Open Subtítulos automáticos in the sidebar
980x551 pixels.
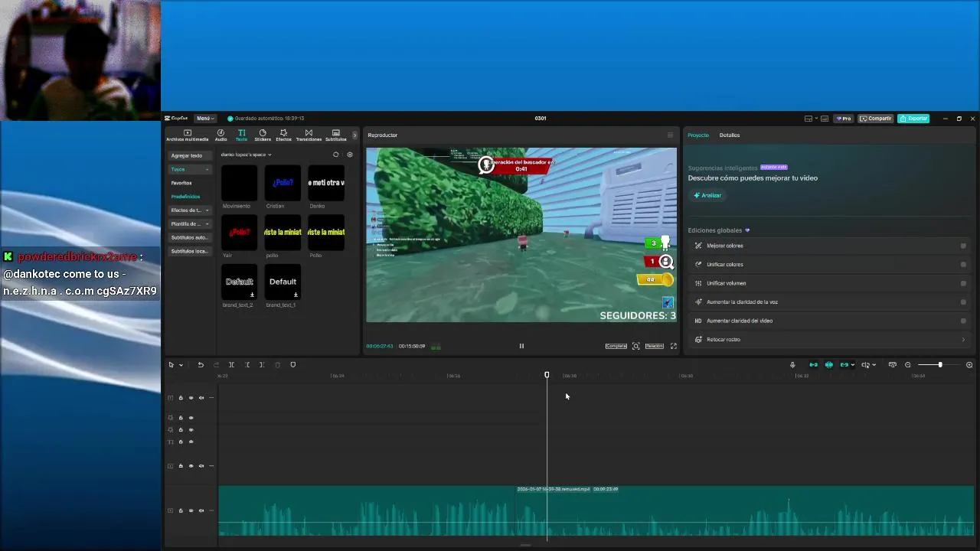click(190, 238)
